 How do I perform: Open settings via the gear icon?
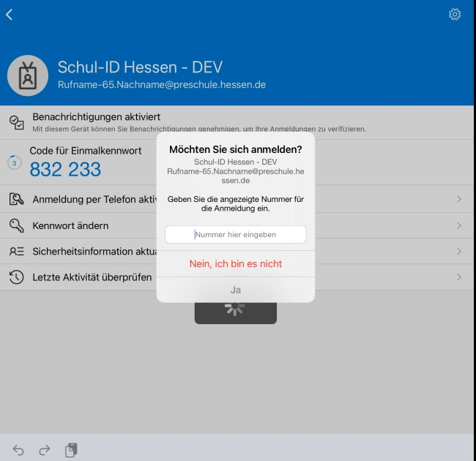click(x=455, y=14)
